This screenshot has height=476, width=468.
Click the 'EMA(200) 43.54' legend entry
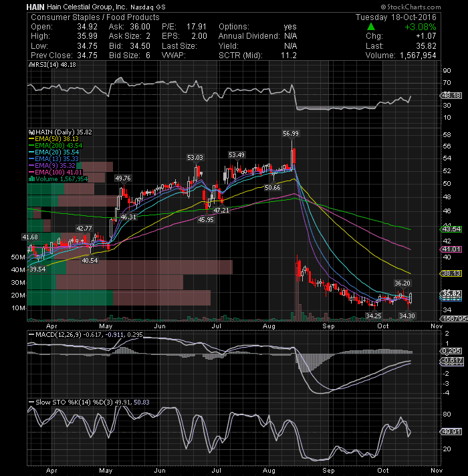click(59, 146)
